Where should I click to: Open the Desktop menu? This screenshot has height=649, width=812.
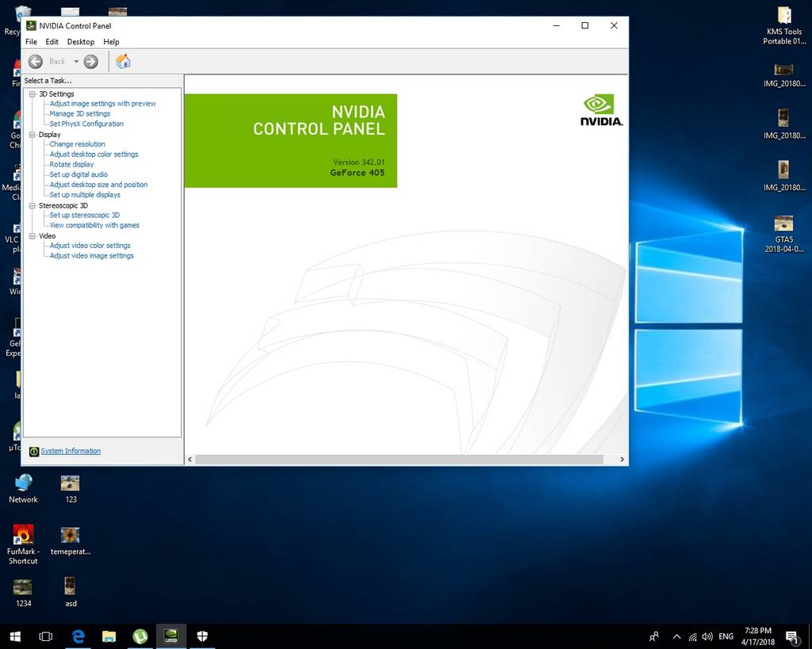coord(81,41)
